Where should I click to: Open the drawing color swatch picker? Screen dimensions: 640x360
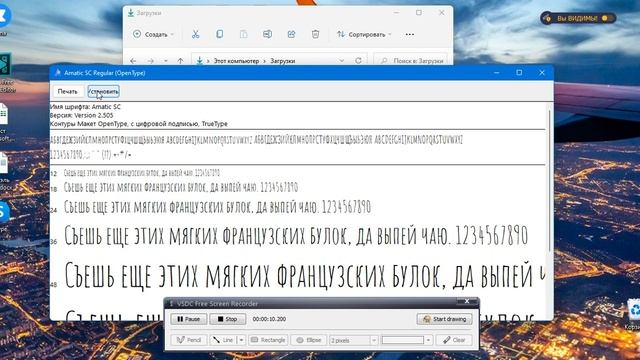(407, 340)
